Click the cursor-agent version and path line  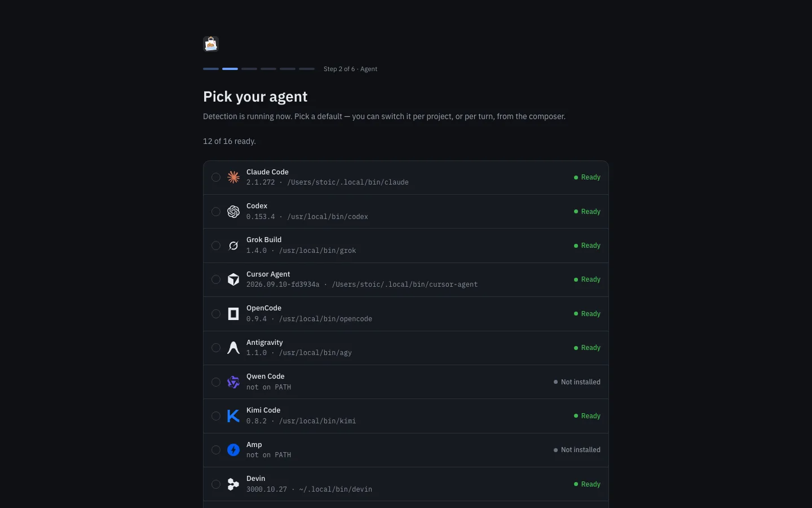click(x=362, y=284)
